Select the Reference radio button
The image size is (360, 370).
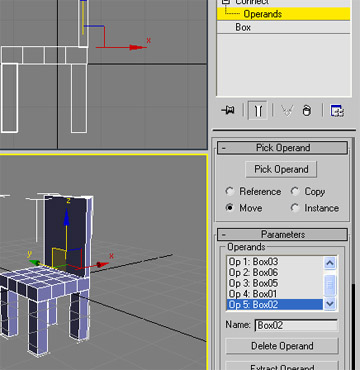click(x=230, y=191)
